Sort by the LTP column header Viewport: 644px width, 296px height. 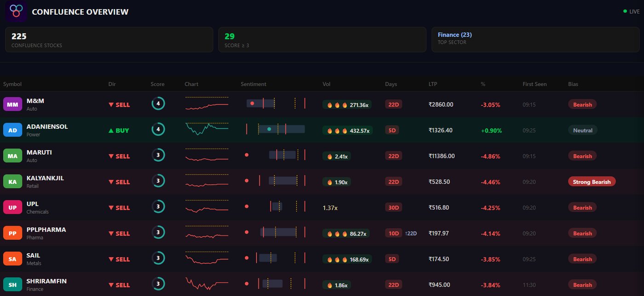(x=433, y=84)
